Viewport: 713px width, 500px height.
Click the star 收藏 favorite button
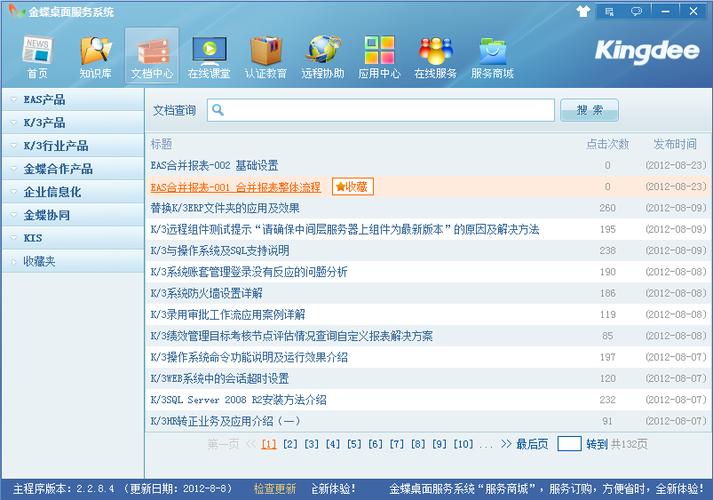click(352, 186)
